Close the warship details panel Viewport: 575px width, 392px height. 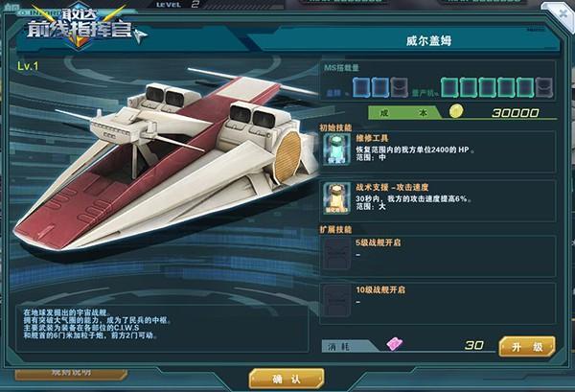pos(563,14)
